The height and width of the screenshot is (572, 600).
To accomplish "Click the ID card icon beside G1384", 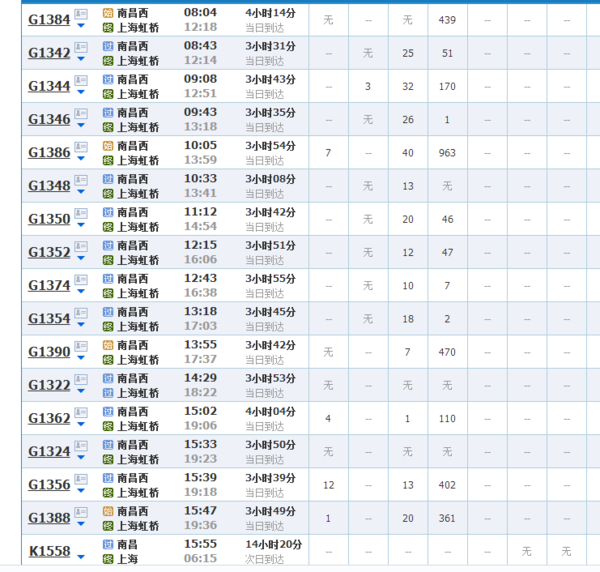I will [x=81, y=13].
